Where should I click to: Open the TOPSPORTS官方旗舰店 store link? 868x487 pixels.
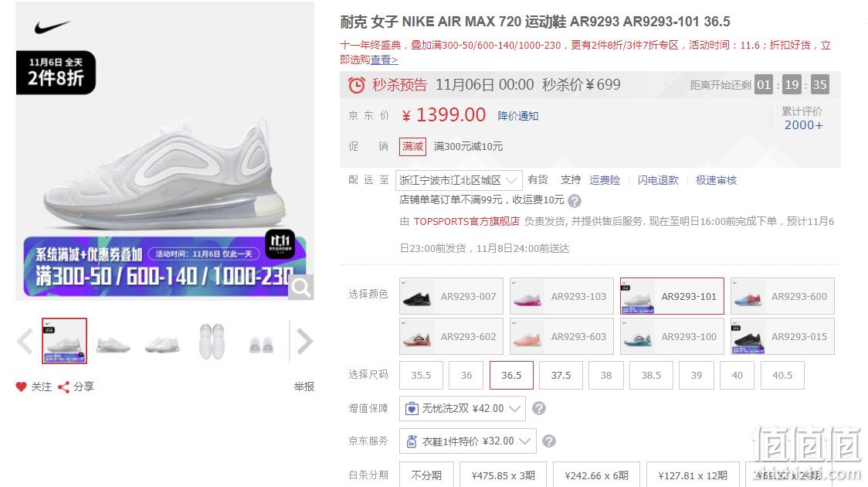point(466,222)
